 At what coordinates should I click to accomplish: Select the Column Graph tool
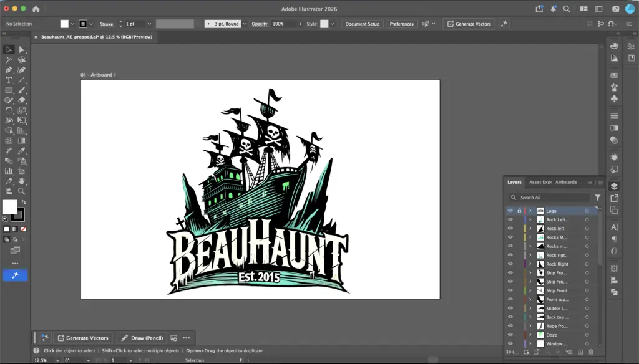9,171
